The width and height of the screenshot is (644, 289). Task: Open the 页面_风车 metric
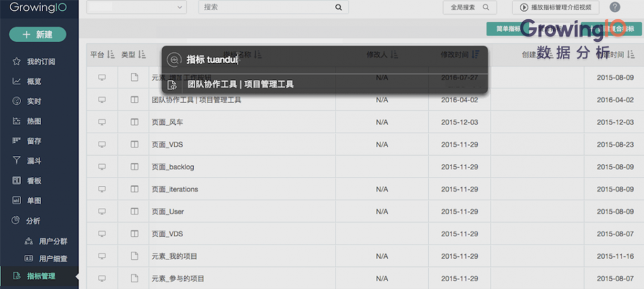click(167, 122)
